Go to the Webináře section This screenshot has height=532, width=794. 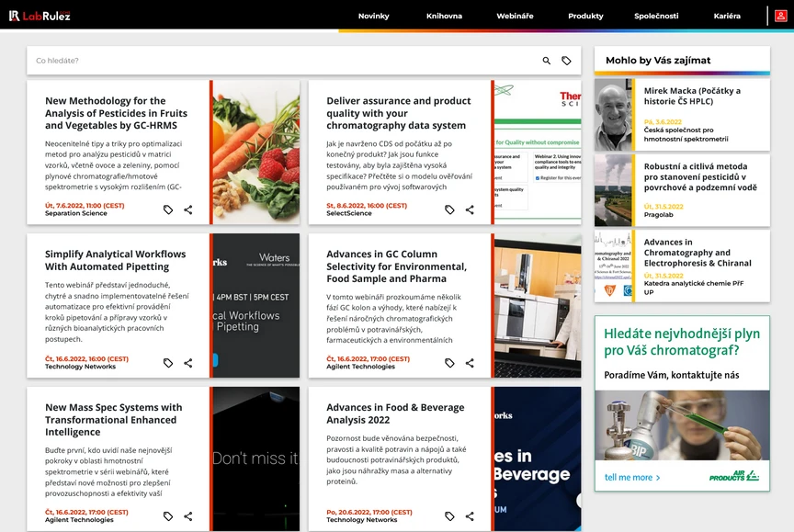click(x=515, y=17)
